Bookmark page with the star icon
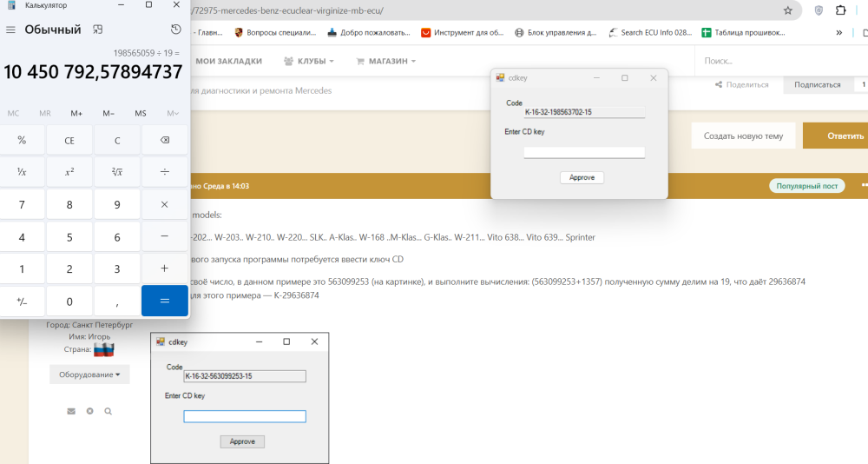 coord(788,10)
